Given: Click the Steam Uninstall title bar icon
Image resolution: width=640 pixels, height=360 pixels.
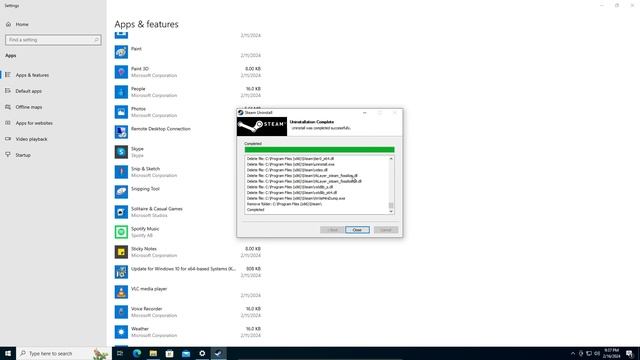Looking at the screenshot, I should (x=241, y=113).
